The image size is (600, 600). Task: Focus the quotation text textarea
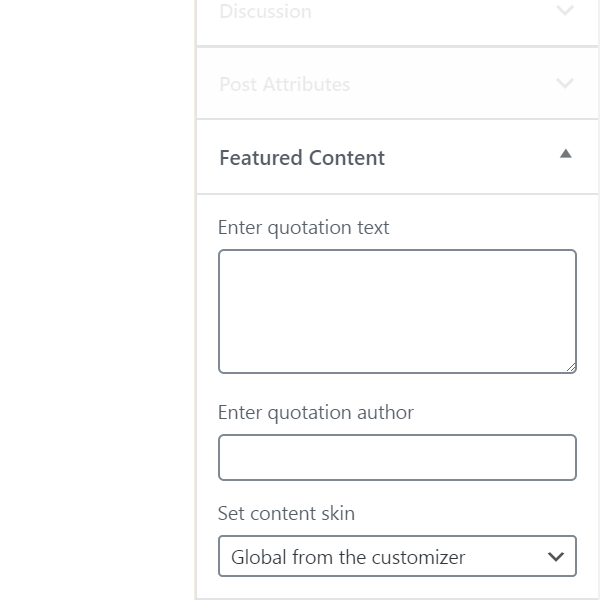click(x=397, y=311)
